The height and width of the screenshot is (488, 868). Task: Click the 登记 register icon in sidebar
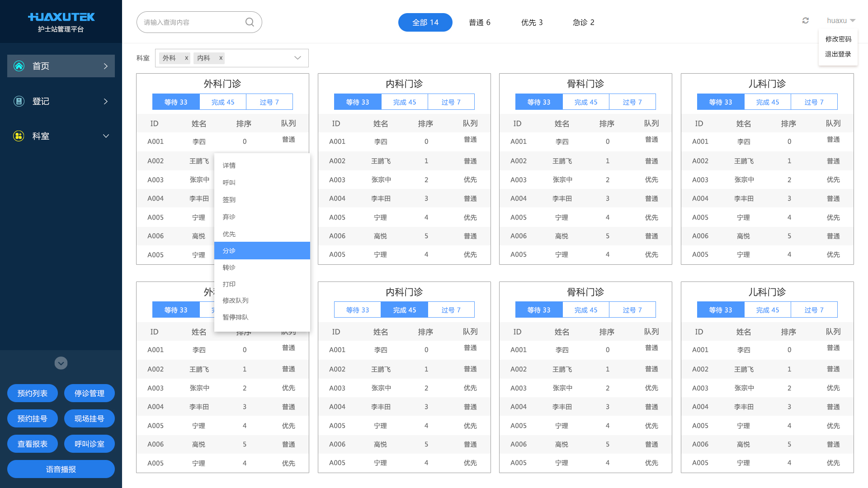click(x=19, y=101)
